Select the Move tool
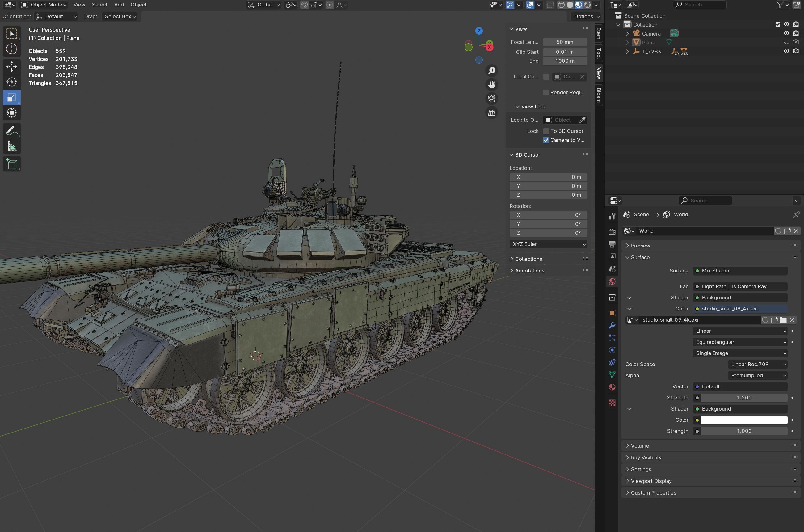This screenshot has width=804, height=532. click(x=11, y=66)
